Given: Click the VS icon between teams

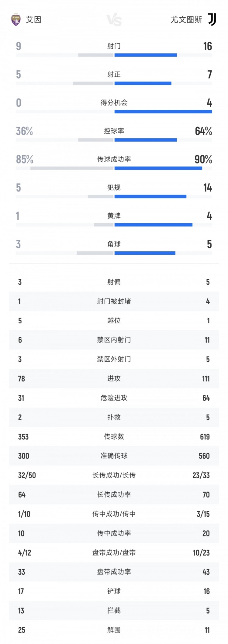Looking at the screenshot, I should point(114,20).
